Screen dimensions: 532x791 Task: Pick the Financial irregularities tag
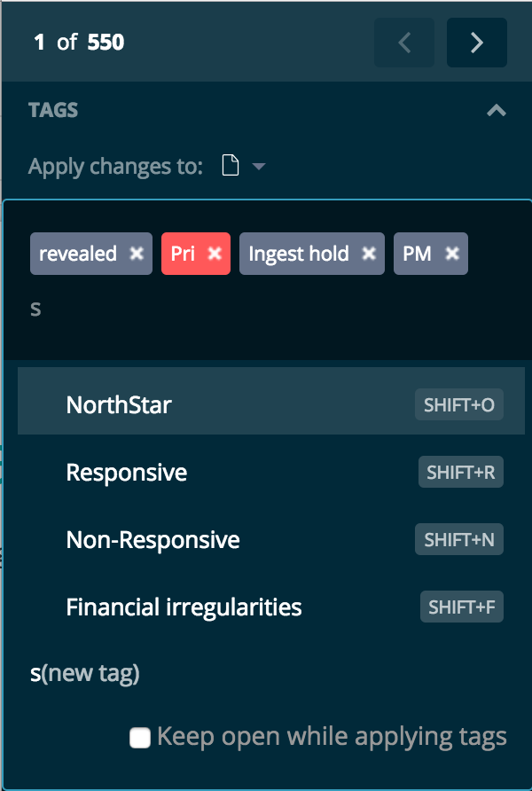coord(271,607)
